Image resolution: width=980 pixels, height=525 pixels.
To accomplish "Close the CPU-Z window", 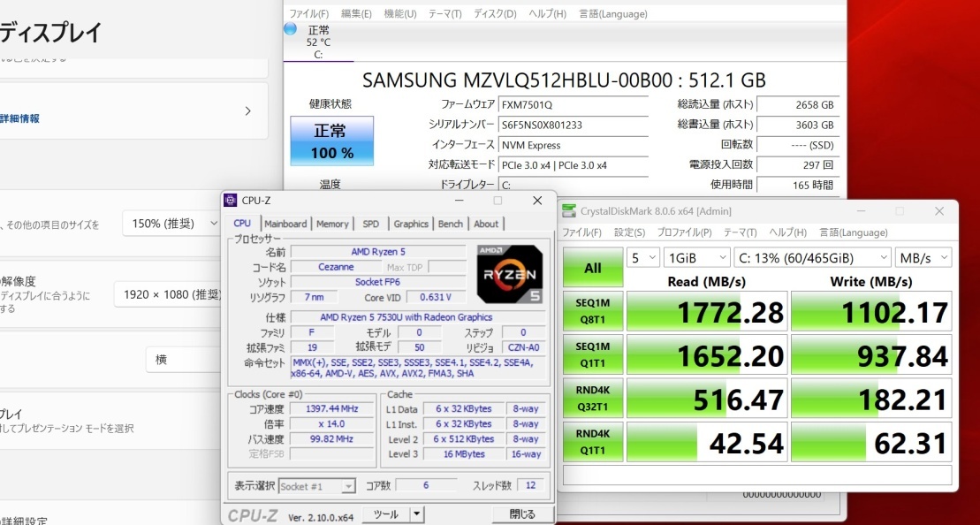I will pyautogui.click(x=537, y=201).
